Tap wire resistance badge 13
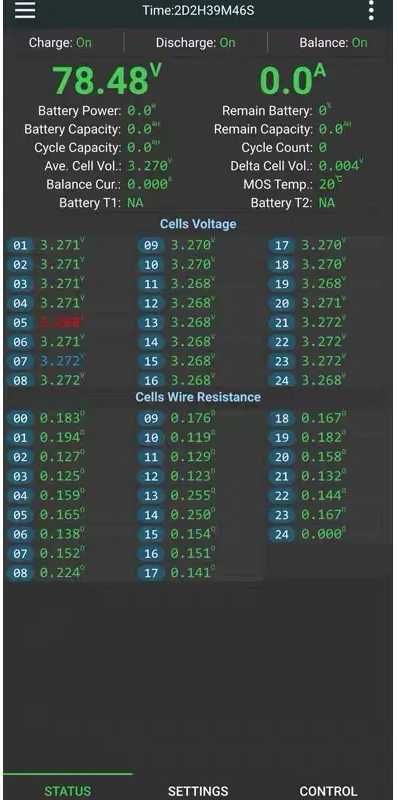Image resolution: width=398 pixels, height=800 pixels. point(151,495)
